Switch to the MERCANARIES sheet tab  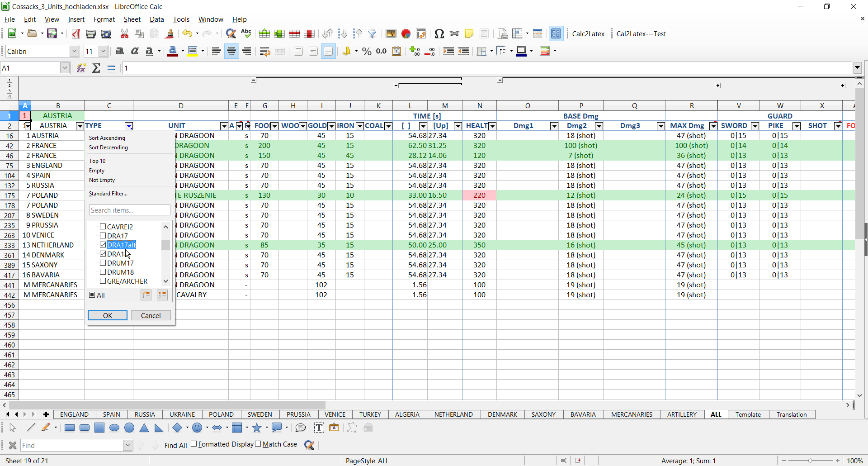click(x=632, y=414)
